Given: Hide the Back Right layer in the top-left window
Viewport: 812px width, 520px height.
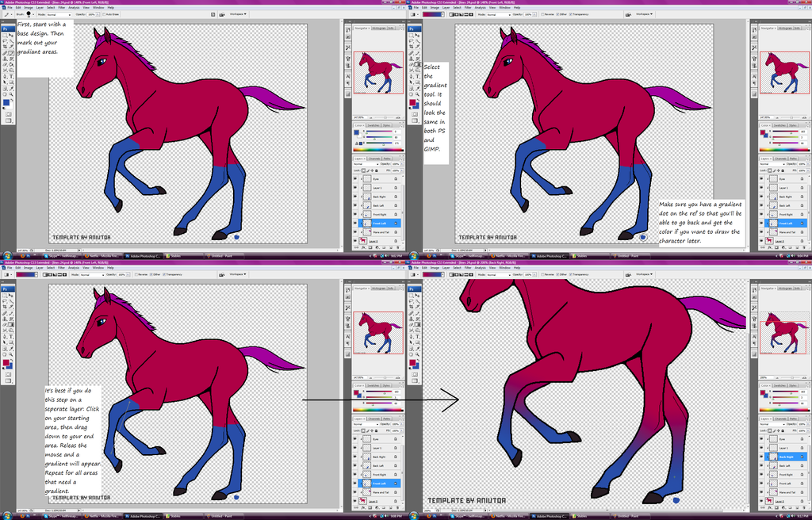Looking at the screenshot, I should tap(355, 197).
